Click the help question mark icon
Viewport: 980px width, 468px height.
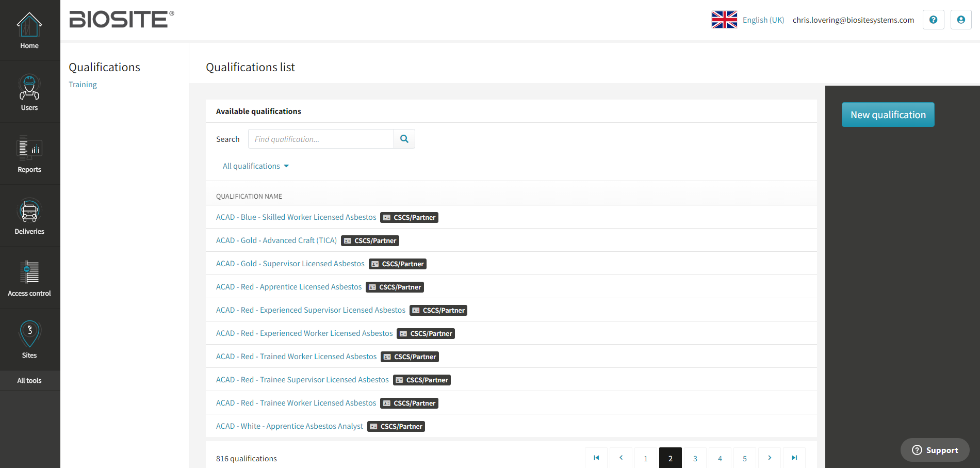pyautogui.click(x=933, y=20)
